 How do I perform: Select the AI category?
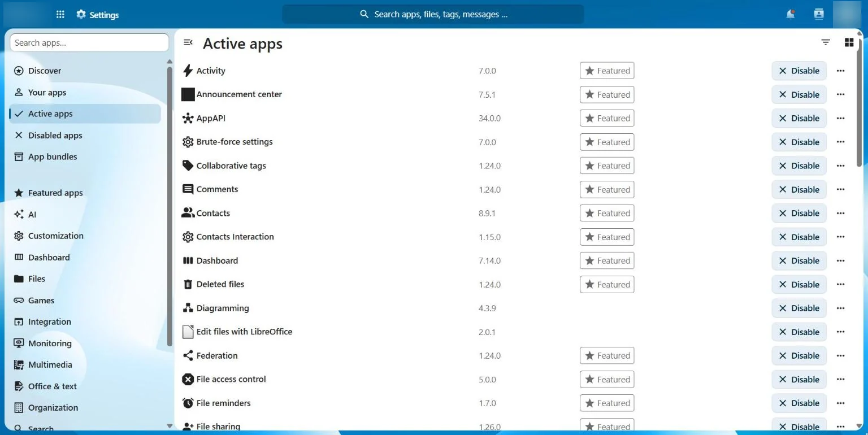(85, 214)
